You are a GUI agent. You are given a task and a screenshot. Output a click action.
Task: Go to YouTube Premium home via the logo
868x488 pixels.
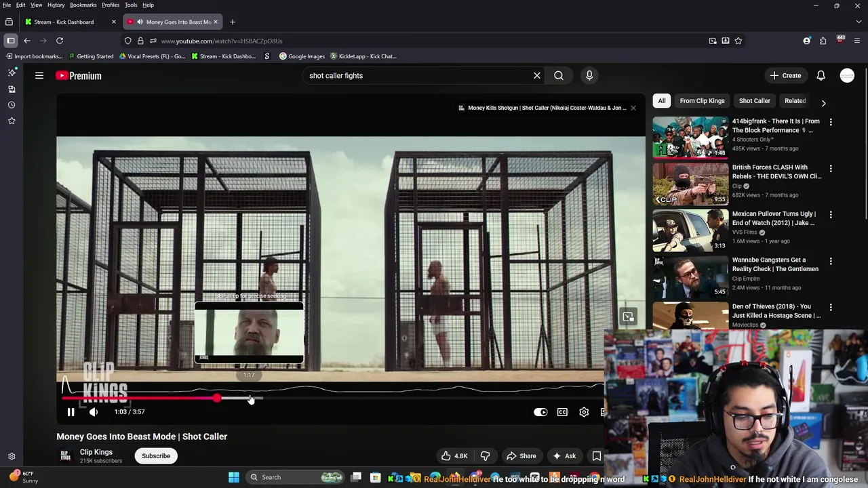pos(79,76)
